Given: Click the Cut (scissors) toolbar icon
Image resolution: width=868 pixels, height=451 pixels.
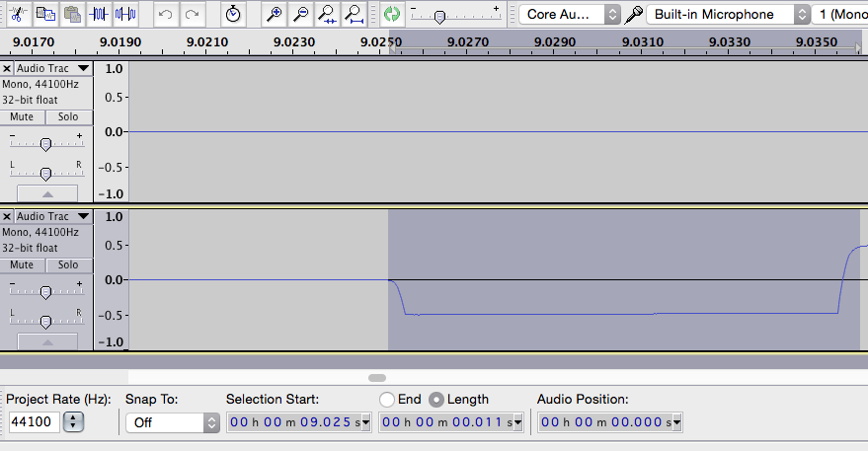Looking at the screenshot, I should (x=17, y=14).
